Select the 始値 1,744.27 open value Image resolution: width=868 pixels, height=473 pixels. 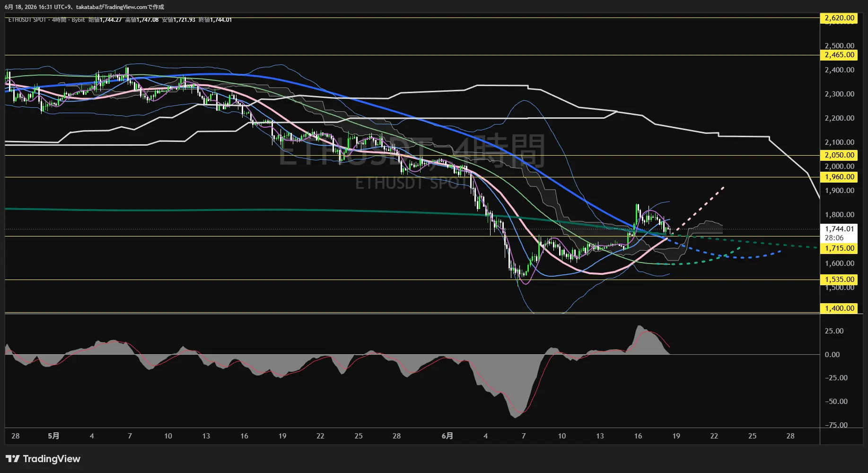(105, 20)
